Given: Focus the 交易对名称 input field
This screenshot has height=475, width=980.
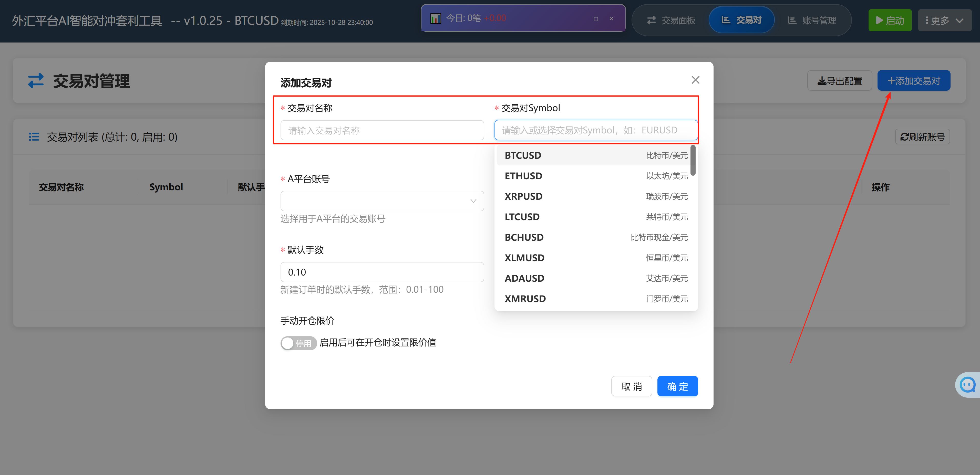Looking at the screenshot, I should 382,130.
